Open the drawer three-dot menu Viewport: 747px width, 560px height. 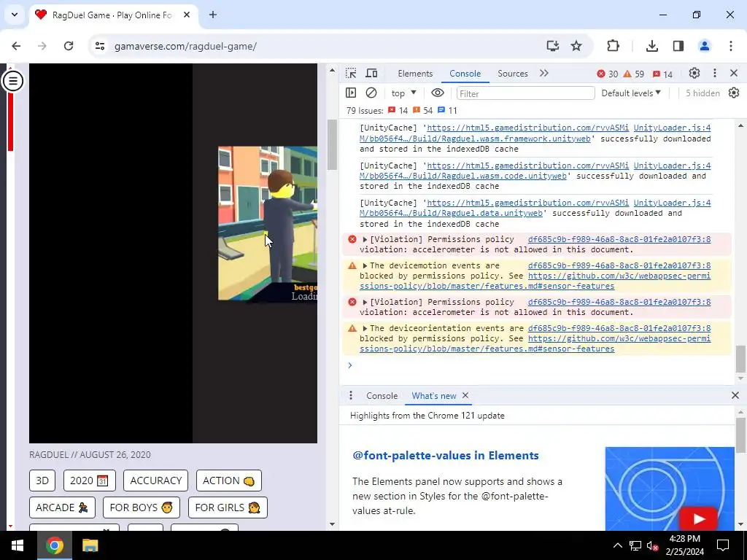pyautogui.click(x=351, y=395)
